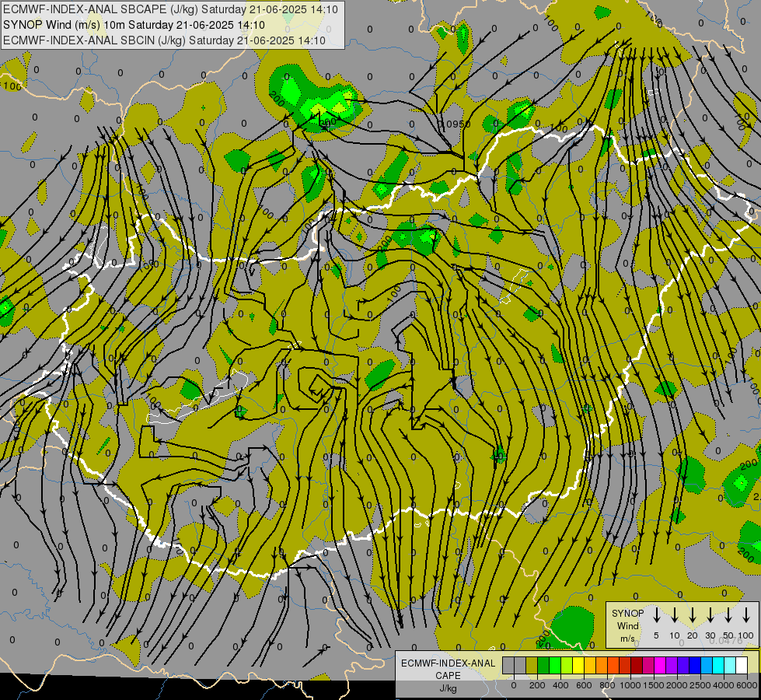
Task: Click the wind arrow above the 50 label
Action: point(728,615)
